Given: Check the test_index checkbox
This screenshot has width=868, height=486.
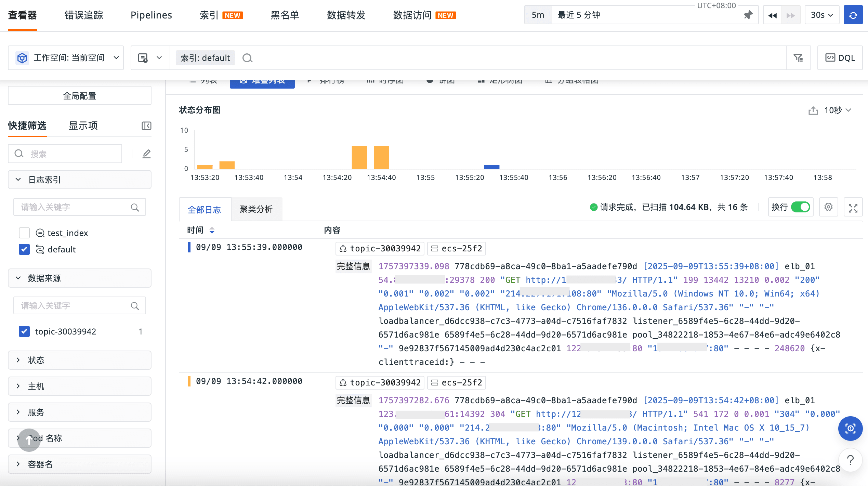Looking at the screenshot, I should [24, 233].
